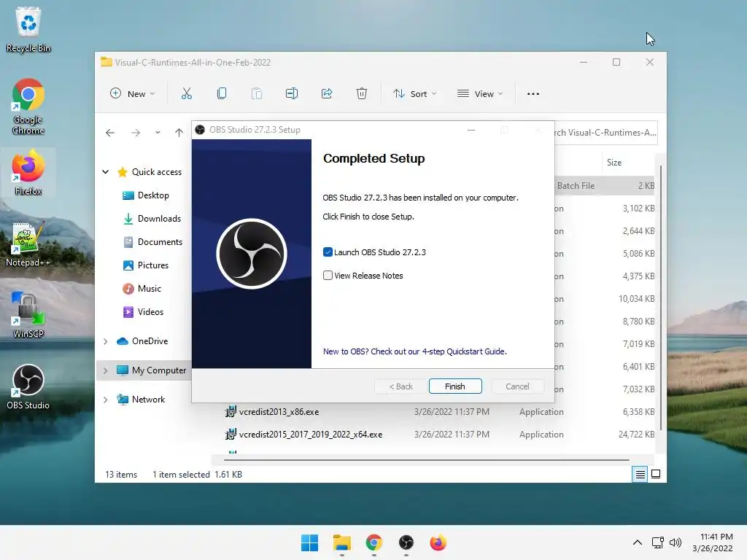Switch to Chrome in the taskbar
Image resolution: width=747 pixels, height=560 pixels.
point(374,542)
